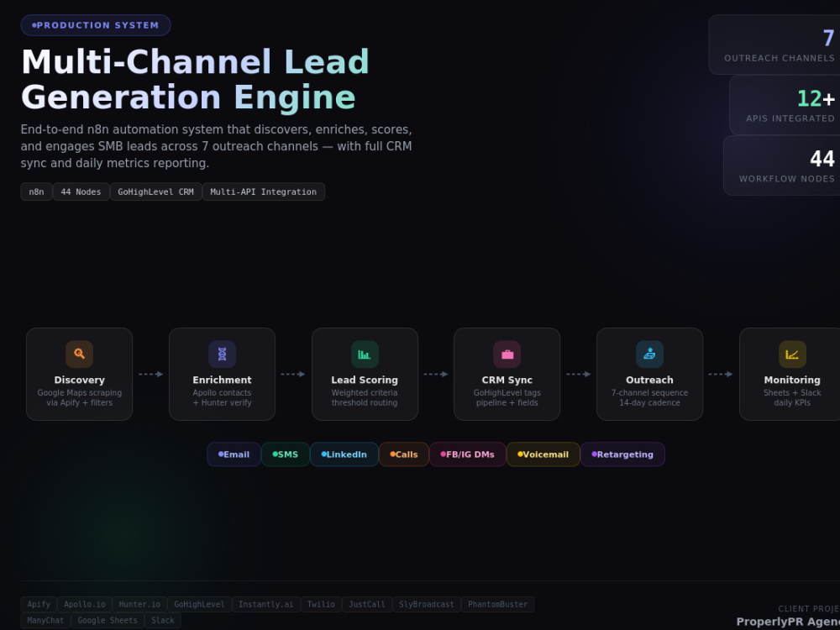The width and height of the screenshot is (840, 630).
Task: Click the JustCall tool chip
Action: click(367, 604)
